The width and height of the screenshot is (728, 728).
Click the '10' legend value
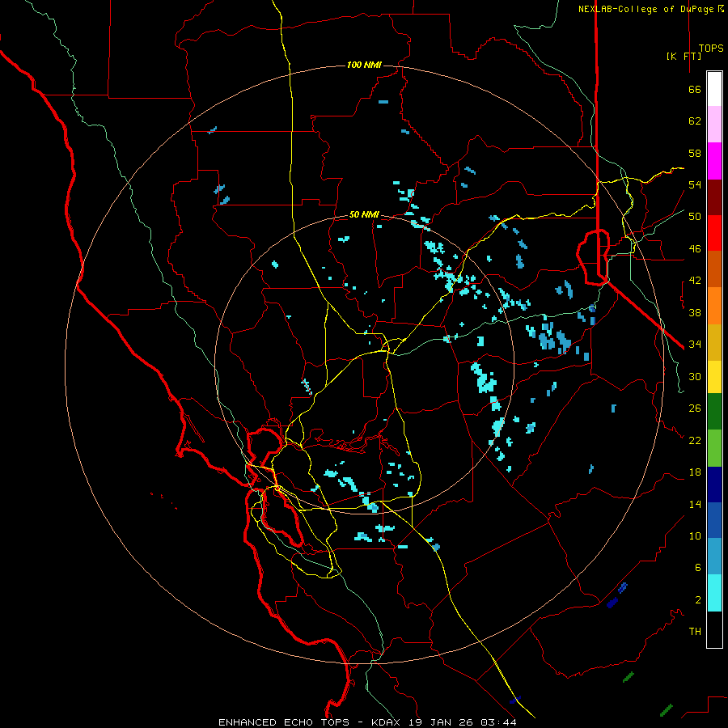point(695,535)
